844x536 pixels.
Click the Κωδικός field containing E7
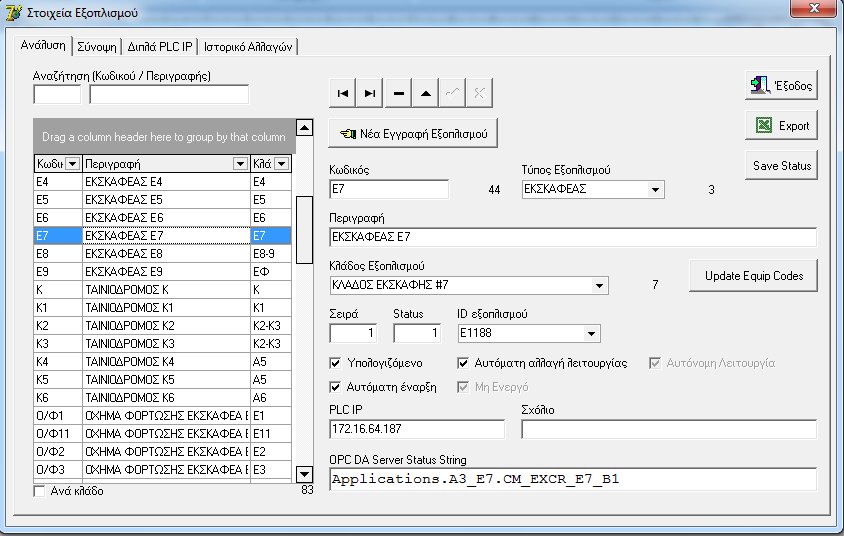point(389,189)
